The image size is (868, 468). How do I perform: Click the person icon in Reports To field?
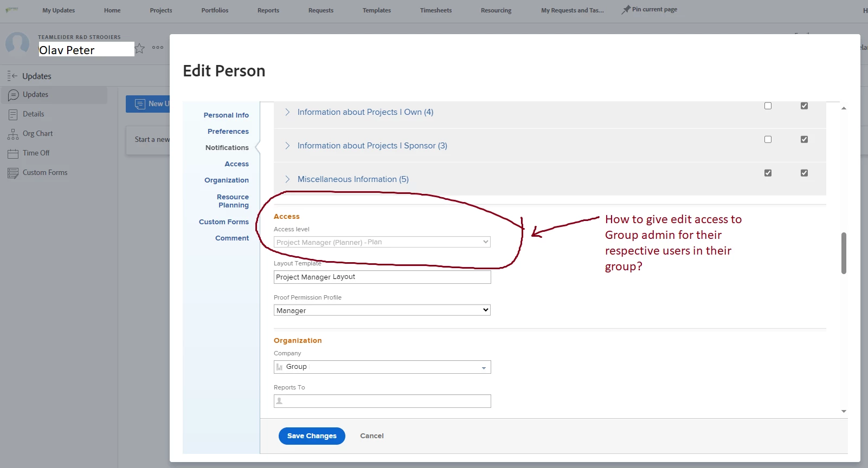coord(280,401)
